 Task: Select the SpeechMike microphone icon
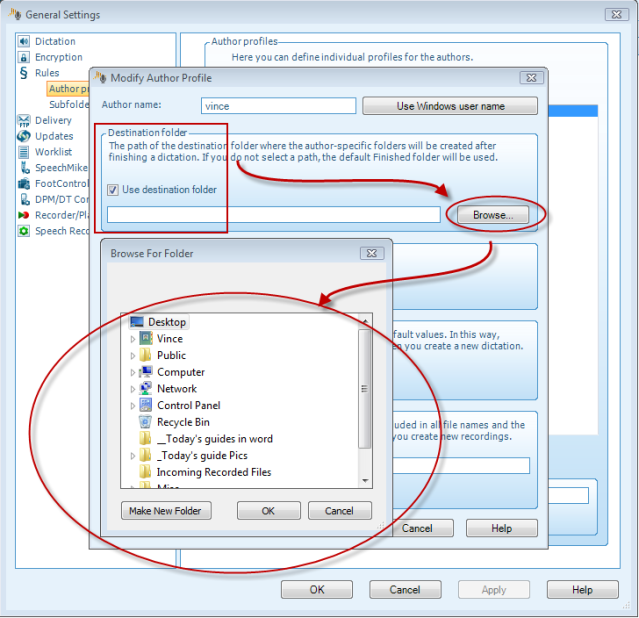pos(24,168)
